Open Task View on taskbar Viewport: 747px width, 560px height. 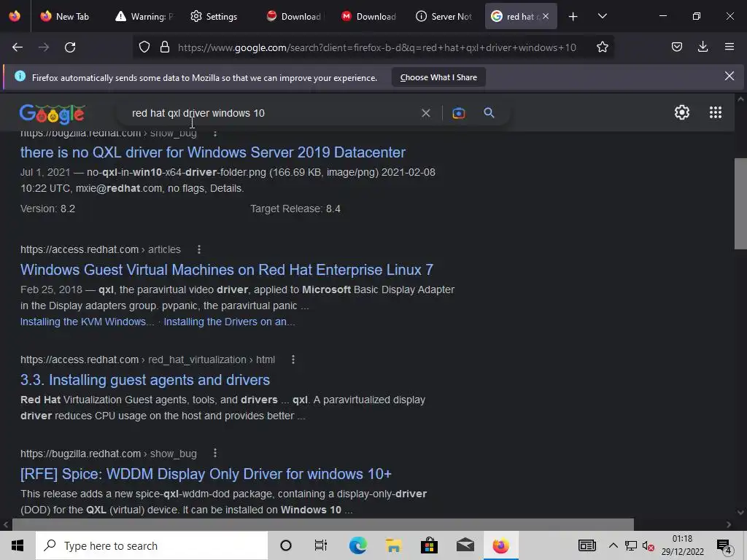321,545
